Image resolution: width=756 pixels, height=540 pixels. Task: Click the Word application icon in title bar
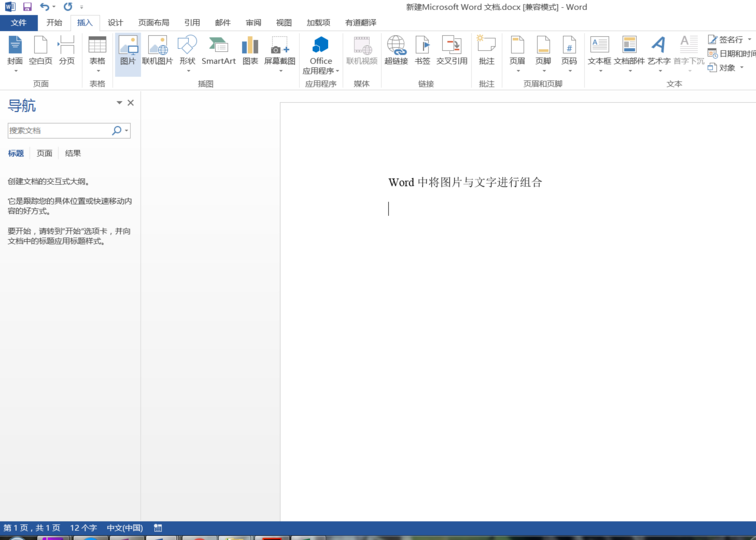pos(10,7)
